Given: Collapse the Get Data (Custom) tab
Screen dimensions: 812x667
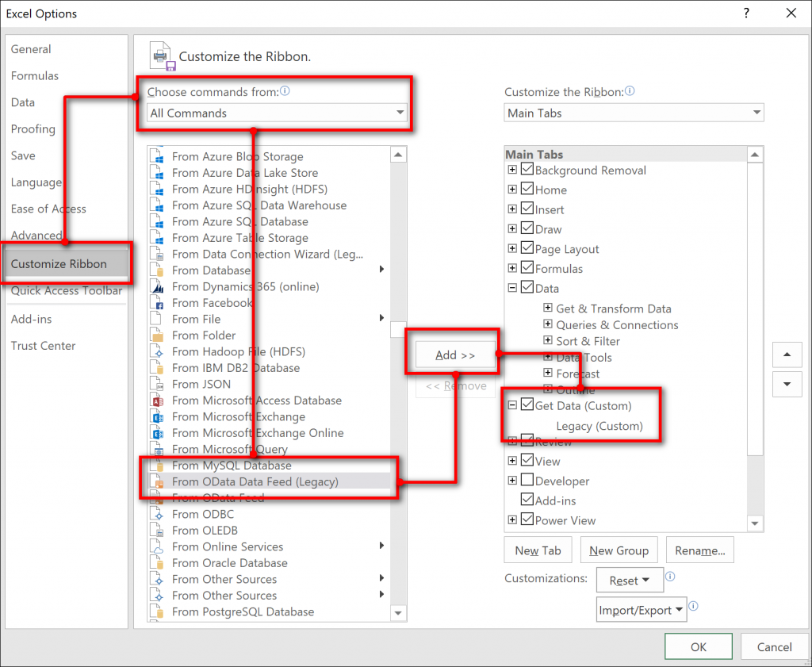Looking at the screenshot, I should pos(512,405).
